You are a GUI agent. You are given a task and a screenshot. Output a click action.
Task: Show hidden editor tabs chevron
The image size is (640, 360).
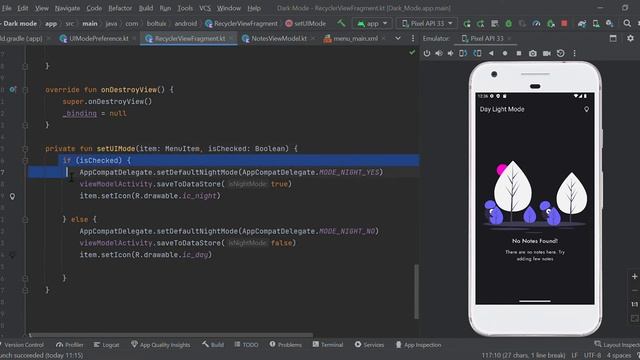[x=398, y=38]
